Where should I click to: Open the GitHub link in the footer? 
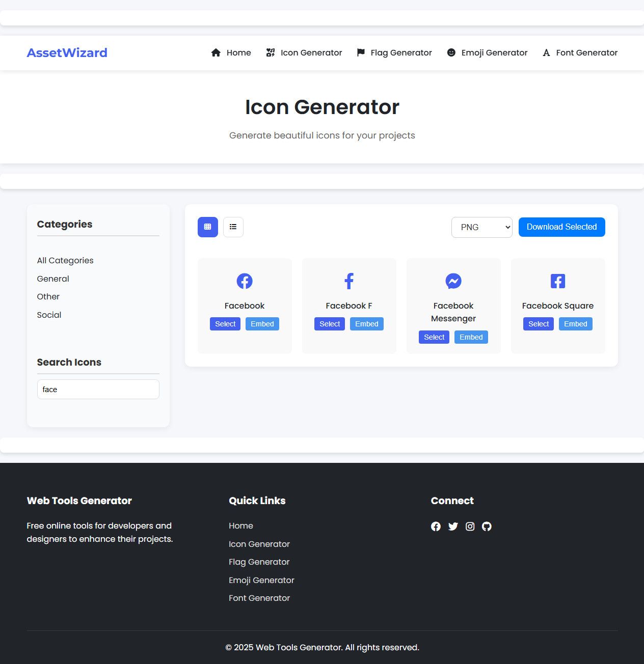click(487, 527)
